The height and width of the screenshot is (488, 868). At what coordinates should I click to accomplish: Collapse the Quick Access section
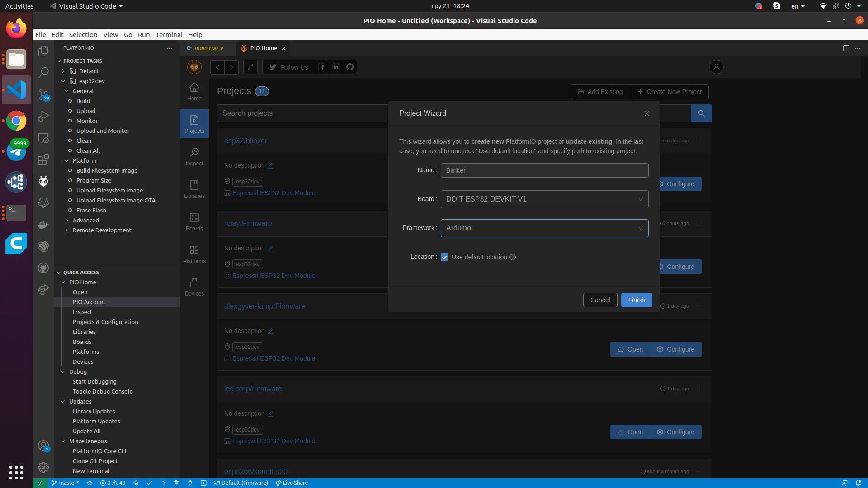[x=59, y=272]
